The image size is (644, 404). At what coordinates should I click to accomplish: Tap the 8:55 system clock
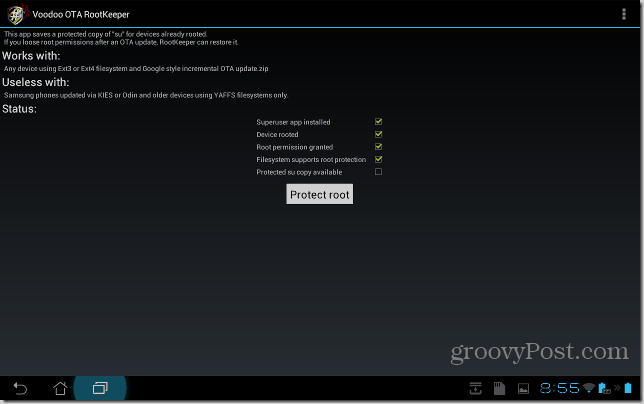tap(559, 388)
